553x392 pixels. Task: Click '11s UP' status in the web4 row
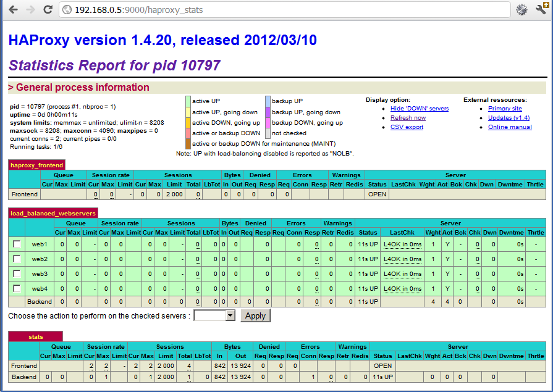coord(368,288)
